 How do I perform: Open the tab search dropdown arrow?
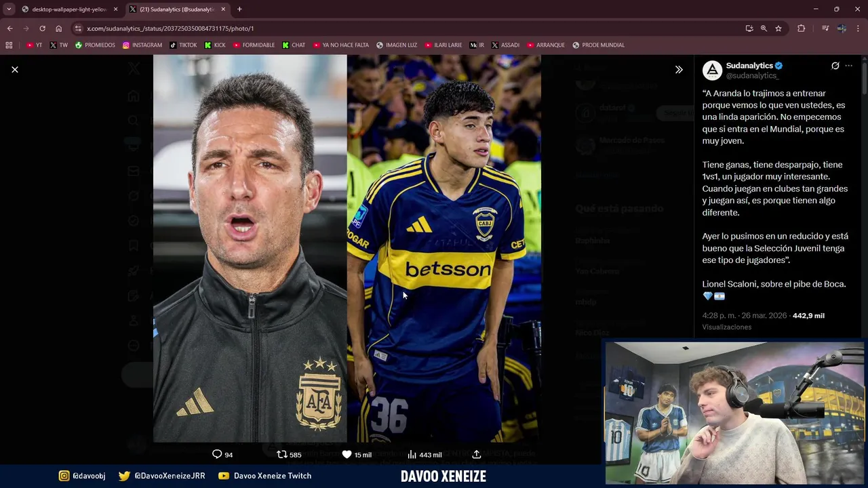(x=9, y=9)
